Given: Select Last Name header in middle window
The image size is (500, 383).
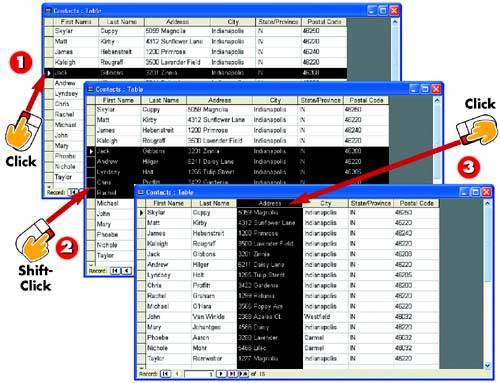Looking at the screenshot, I should point(164,100).
